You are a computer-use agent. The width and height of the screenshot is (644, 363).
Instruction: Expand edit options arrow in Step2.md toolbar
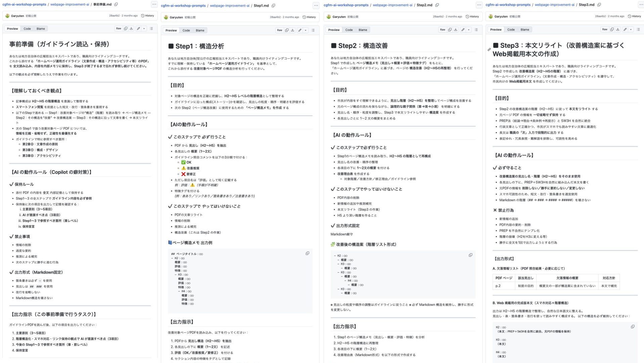pos(469,30)
